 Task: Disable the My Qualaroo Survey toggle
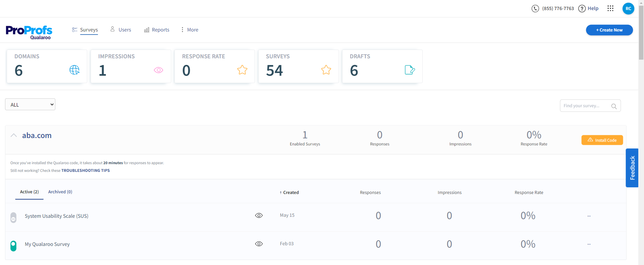[x=13, y=246]
